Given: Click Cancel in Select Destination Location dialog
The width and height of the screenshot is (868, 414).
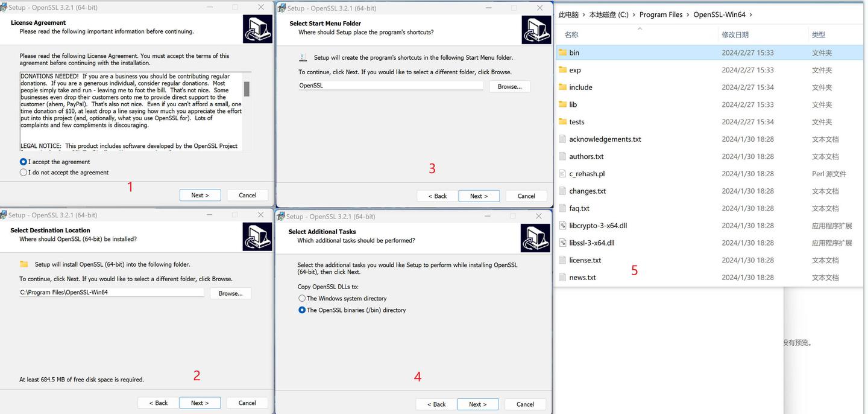Looking at the screenshot, I should click(247, 403).
